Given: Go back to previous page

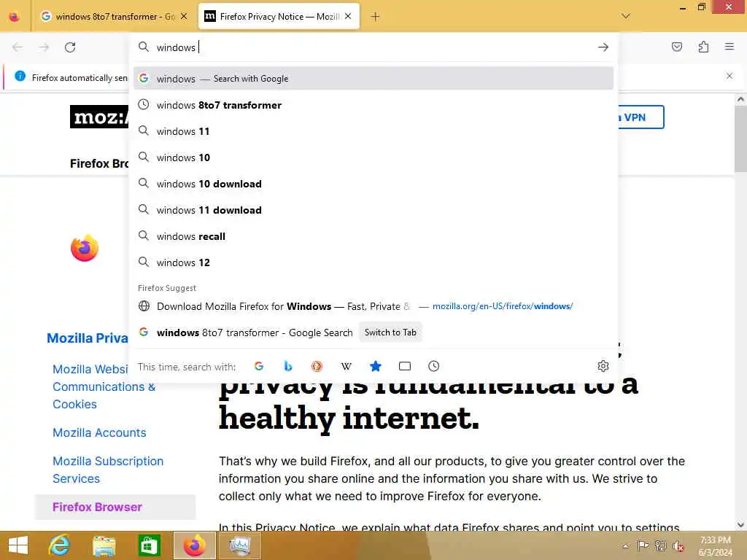Looking at the screenshot, I should (x=18, y=47).
